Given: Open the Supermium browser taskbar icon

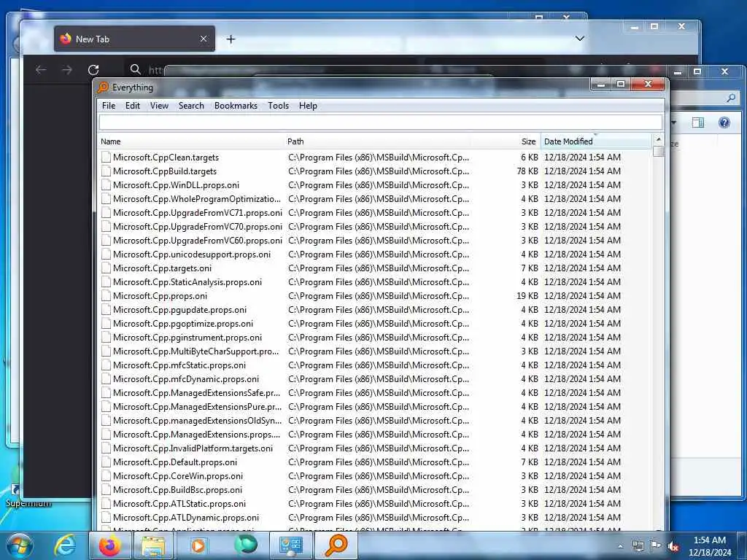Looking at the screenshot, I should point(245,545).
